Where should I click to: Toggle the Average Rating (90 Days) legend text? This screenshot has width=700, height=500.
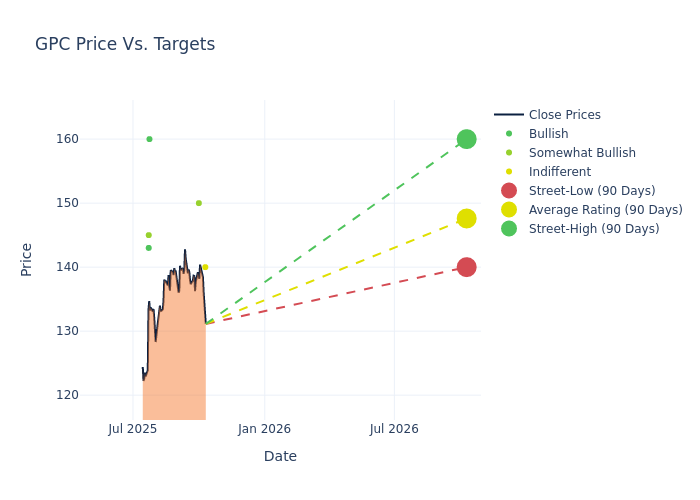click(605, 210)
